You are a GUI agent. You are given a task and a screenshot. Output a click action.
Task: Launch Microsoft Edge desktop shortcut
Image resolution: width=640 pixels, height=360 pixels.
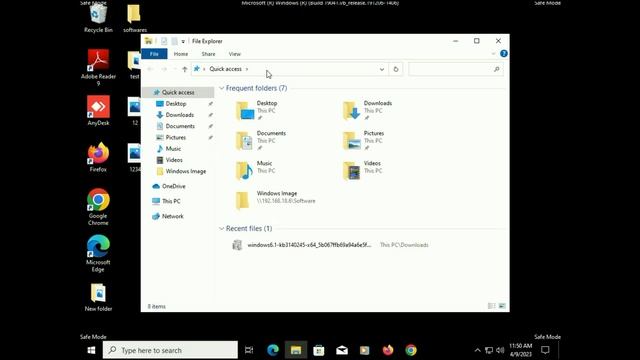pos(98,253)
